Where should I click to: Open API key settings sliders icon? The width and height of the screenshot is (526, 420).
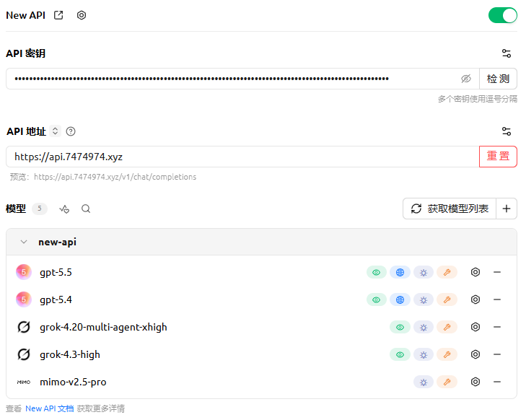click(507, 53)
